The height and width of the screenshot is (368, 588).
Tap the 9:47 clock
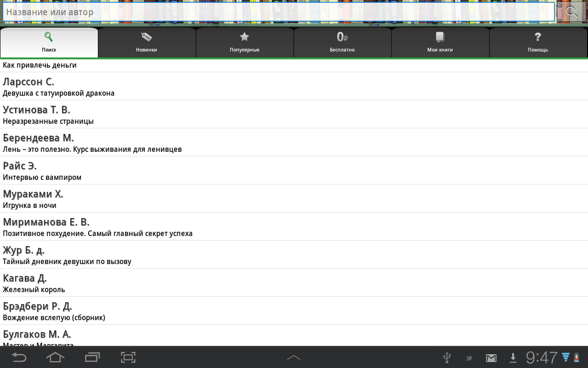pyautogui.click(x=542, y=357)
